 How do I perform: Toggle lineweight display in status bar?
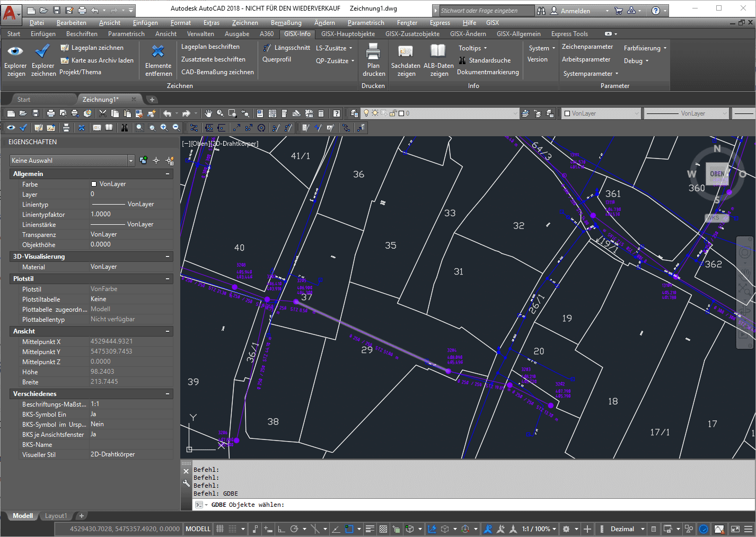click(x=370, y=529)
